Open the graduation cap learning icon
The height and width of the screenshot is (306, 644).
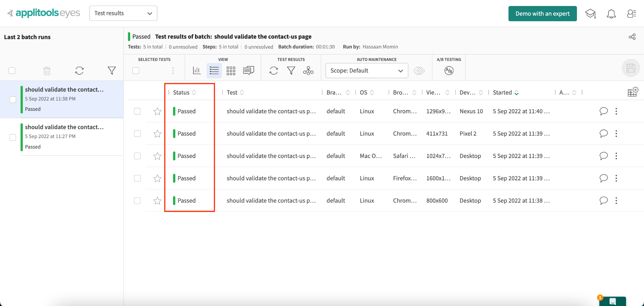point(590,14)
